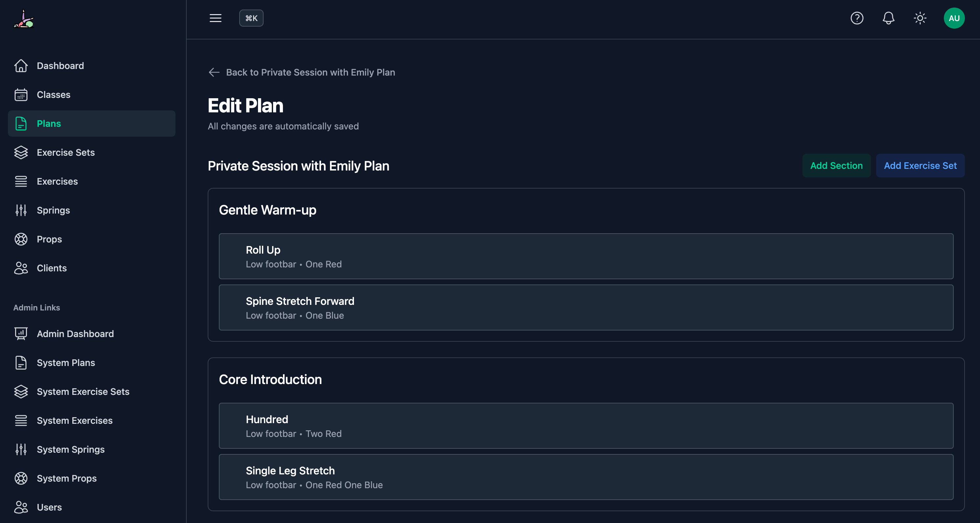Open the command search with ⌘K button

(x=251, y=18)
